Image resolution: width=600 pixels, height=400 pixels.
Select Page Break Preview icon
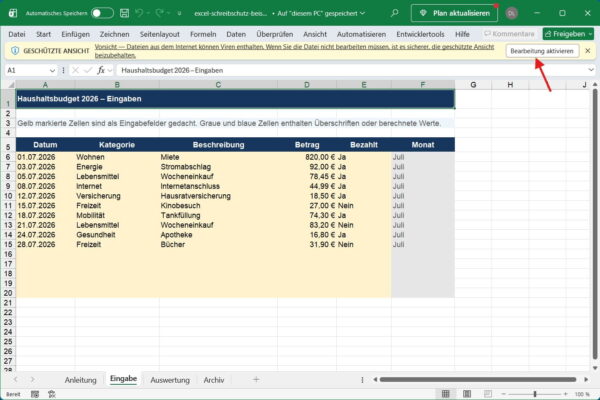[488, 394]
